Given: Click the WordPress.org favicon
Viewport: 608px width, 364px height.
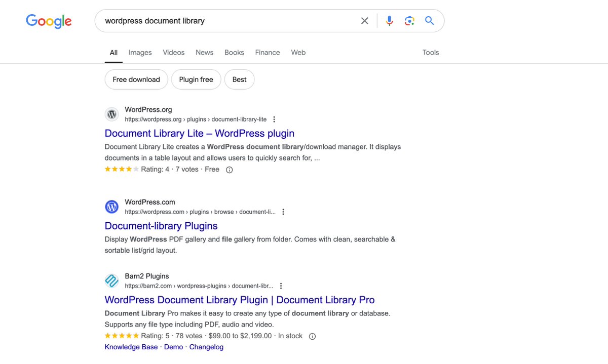Looking at the screenshot, I should pyautogui.click(x=112, y=114).
